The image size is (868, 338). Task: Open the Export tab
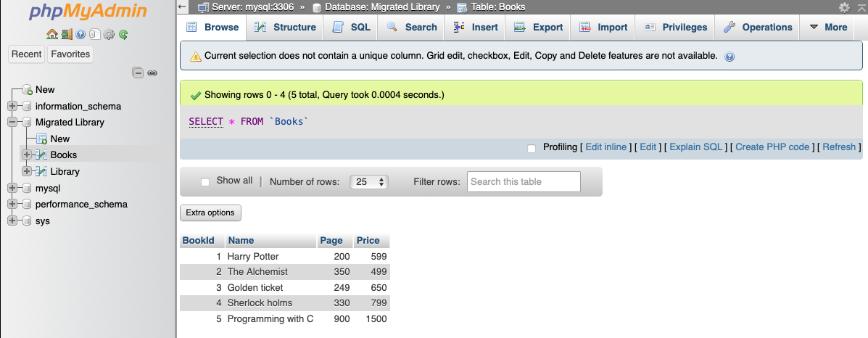538,27
